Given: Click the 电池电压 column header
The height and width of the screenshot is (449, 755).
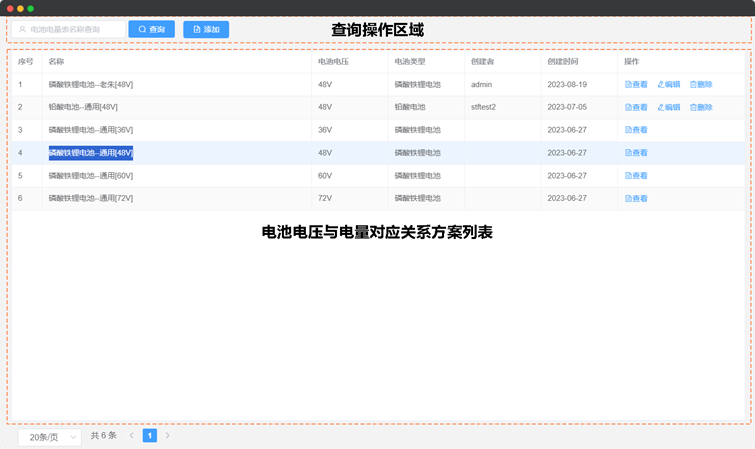Looking at the screenshot, I should coord(333,62).
